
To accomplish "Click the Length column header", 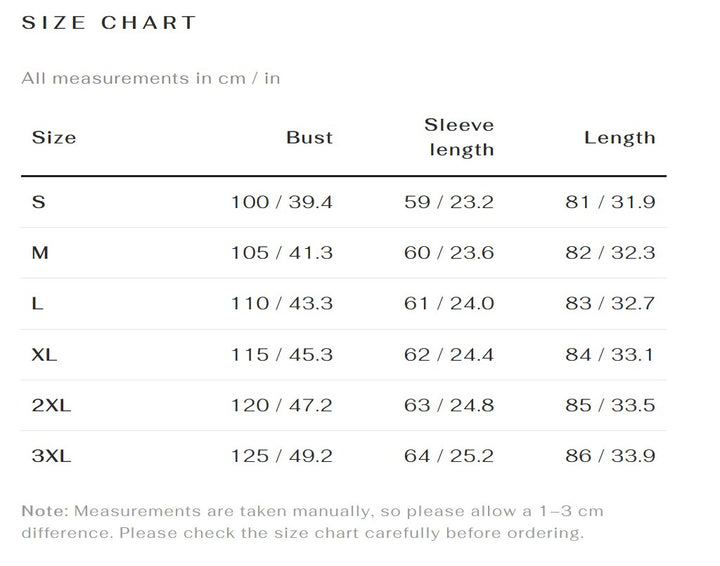I will pos(619,137).
